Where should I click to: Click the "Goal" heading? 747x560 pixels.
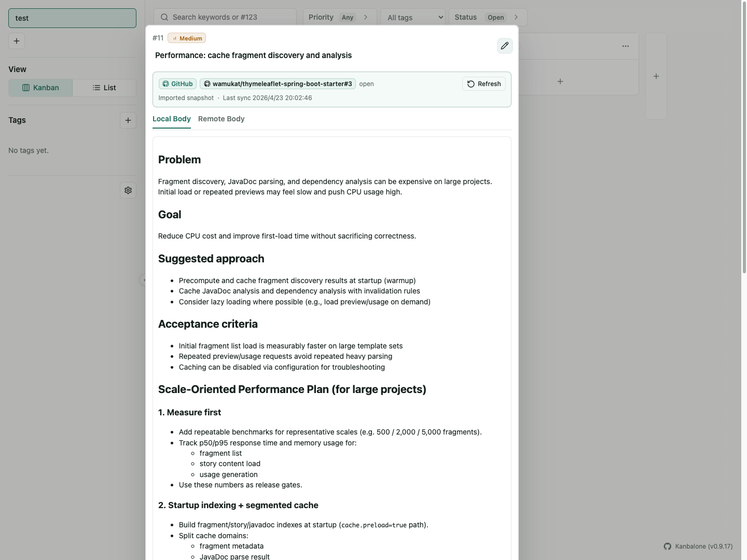[170, 215]
